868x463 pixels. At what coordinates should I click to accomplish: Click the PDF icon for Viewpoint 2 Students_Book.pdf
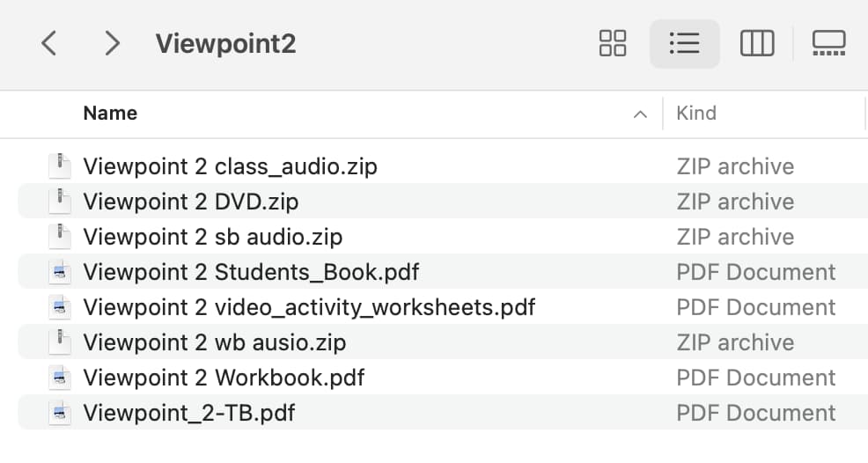pos(60,272)
